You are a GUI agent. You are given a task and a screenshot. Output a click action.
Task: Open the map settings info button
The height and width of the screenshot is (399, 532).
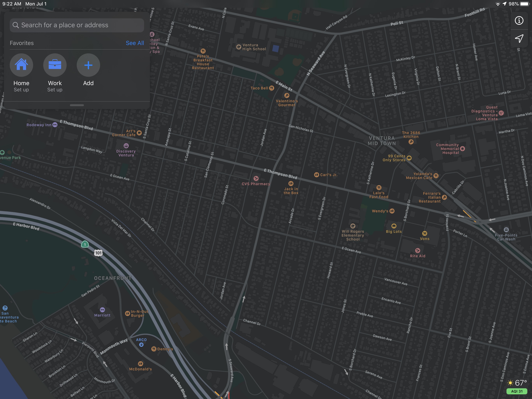tap(519, 20)
